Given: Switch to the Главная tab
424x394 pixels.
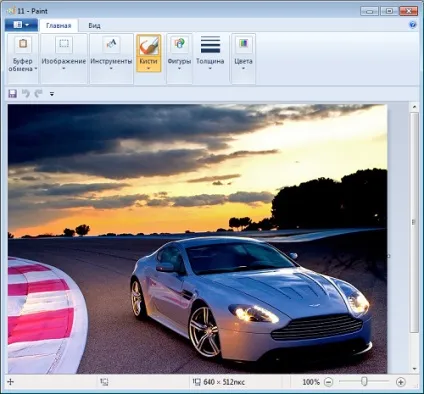Looking at the screenshot, I should tap(59, 26).
